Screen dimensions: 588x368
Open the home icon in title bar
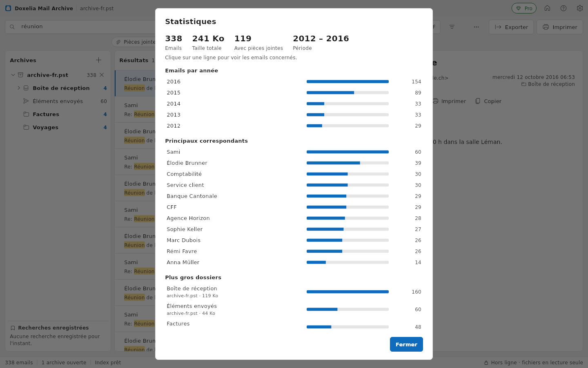pyautogui.click(x=547, y=8)
